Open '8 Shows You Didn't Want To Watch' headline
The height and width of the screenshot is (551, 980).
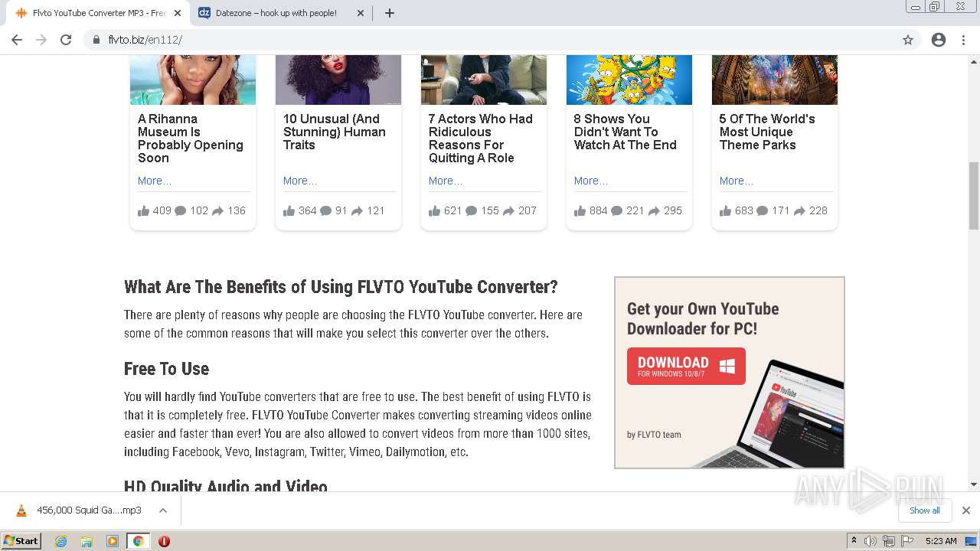pyautogui.click(x=626, y=132)
